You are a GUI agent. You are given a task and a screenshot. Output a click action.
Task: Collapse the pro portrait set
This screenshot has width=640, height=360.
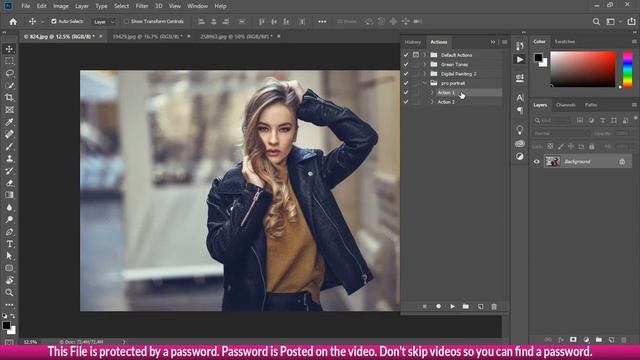424,83
